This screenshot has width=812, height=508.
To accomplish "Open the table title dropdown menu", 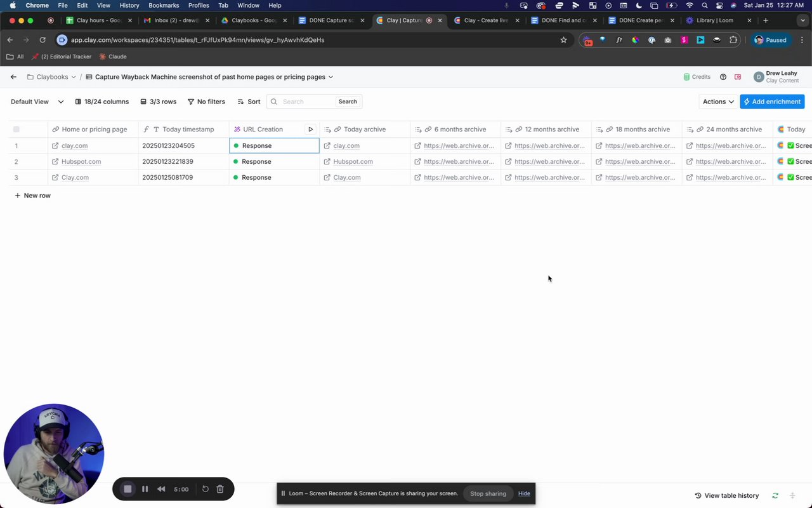I will click(331, 77).
